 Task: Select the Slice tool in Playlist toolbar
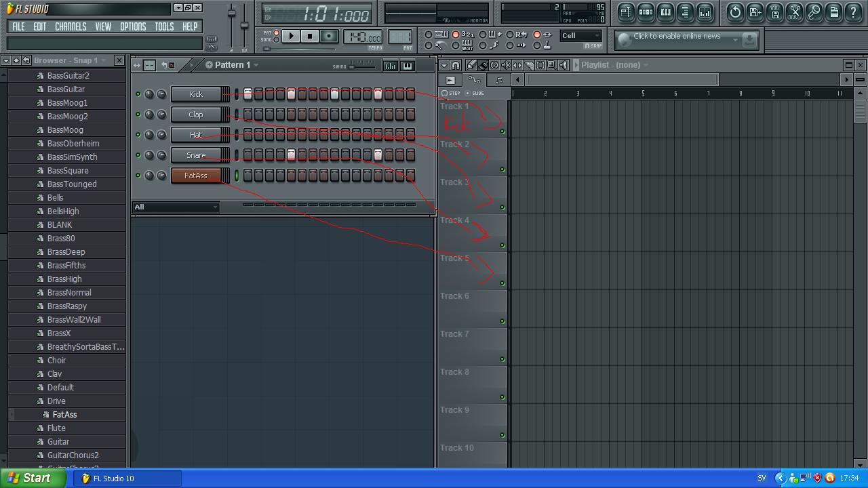pyautogui.click(x=529, y=65)
